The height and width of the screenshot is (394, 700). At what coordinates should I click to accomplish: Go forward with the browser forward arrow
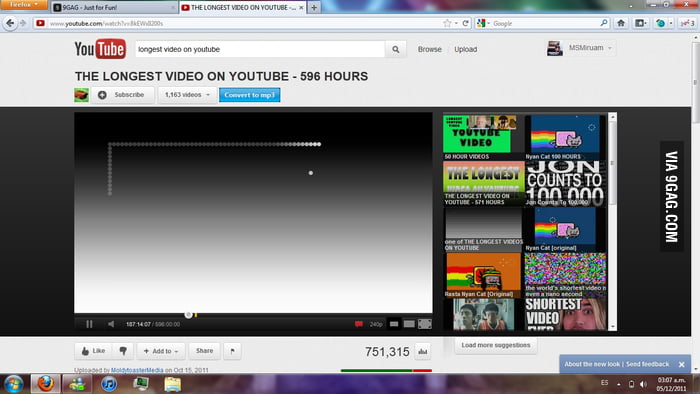pyautogui.click(x=23, y=23)
